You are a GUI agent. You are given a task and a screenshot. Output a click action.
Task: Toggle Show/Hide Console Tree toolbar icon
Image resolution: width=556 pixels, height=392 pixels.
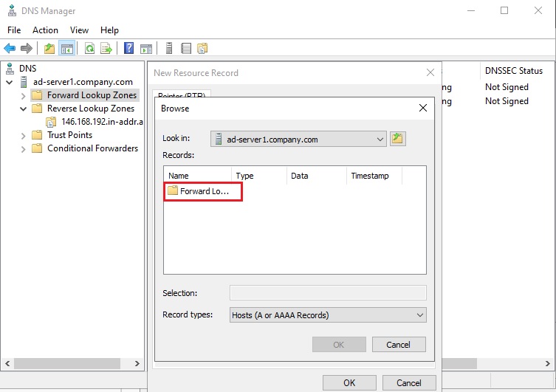coord(66,49)
